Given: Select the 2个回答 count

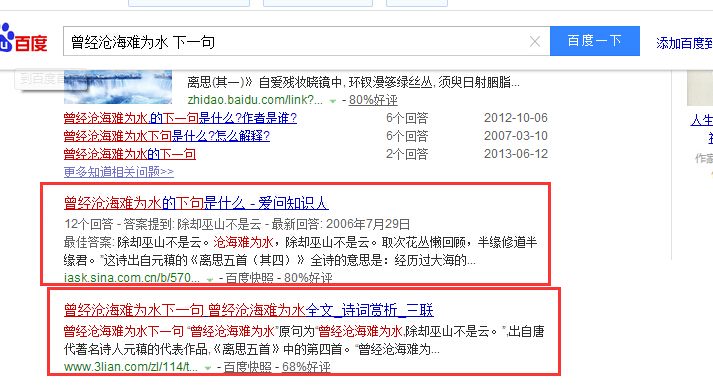Looking at the screenshot, I should coord(407,154).
